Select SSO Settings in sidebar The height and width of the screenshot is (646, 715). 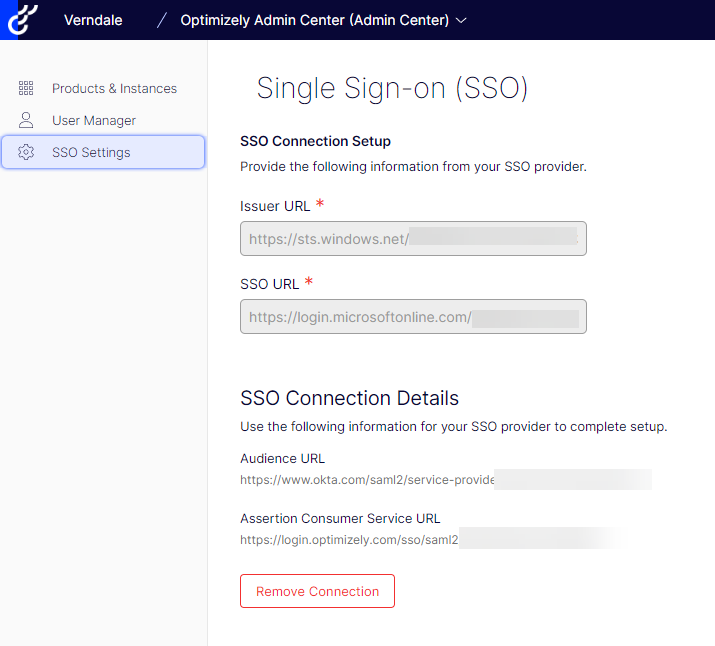[103, 152]
